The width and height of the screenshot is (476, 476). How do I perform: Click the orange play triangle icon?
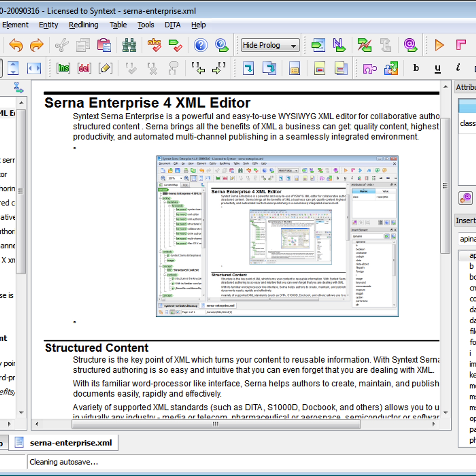click(x=439, y=45)
